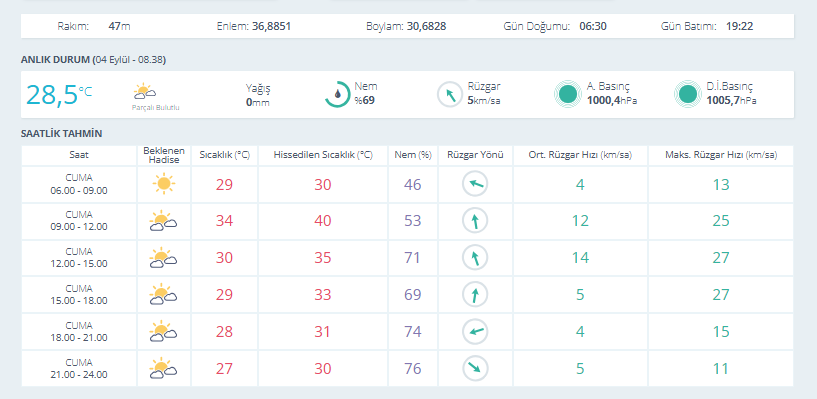This screenshot has width=817, height=399.
Task: Click the Parçalı Bulutlu label
Action: tap(155, 108)
